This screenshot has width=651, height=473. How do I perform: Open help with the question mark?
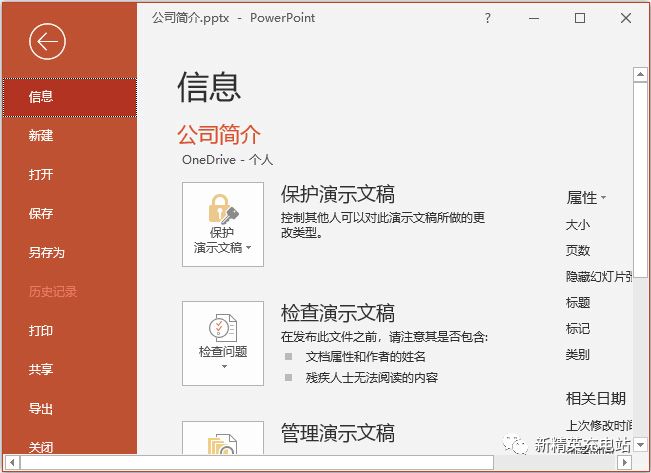[487, 18]
